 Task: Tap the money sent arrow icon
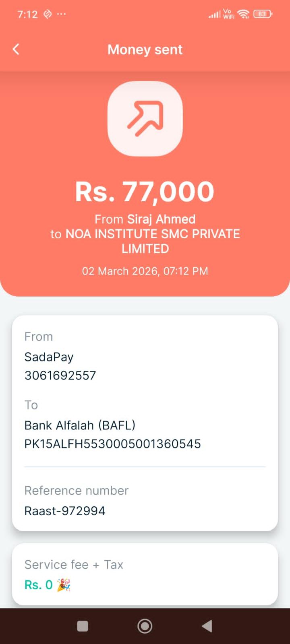[x=145, y=119]
